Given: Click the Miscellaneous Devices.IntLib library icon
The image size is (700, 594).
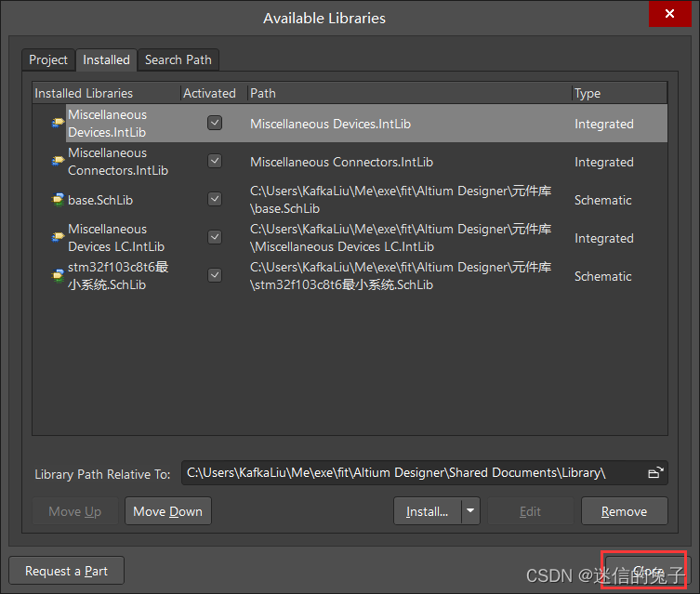Looking at the screenshot, I should point(58,123).
